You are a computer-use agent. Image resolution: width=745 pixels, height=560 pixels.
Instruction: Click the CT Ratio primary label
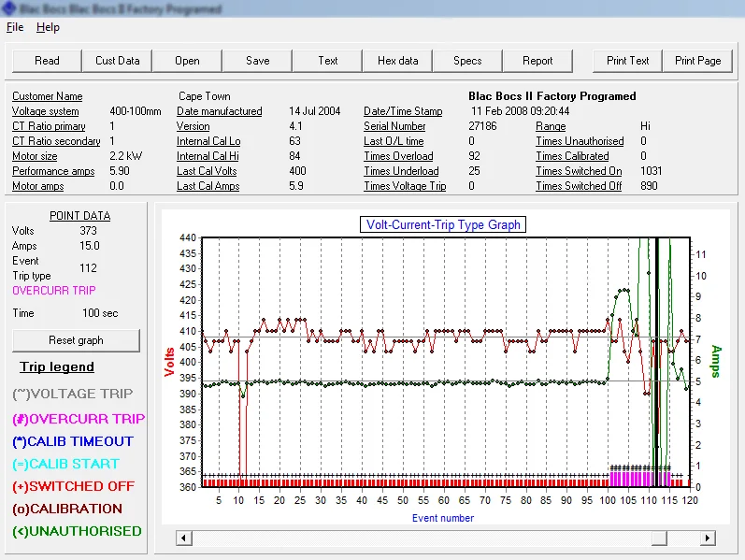(49, 126)
